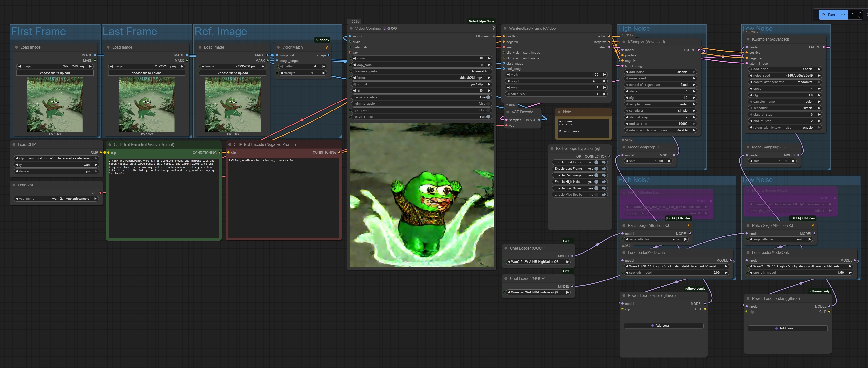
Task: Open Wan2.2 HighNoise GGUF unet dropdown
Action: pyautogui.click(x=538, y=262)
